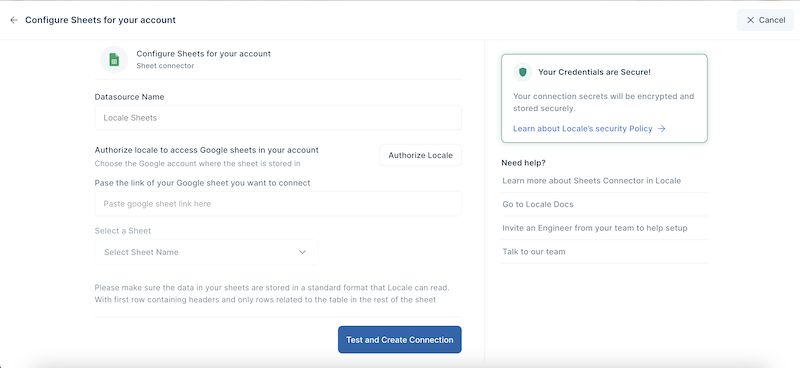Click the Google Sheets connector icon
The image size is (800, 368).
coord(114,60)
